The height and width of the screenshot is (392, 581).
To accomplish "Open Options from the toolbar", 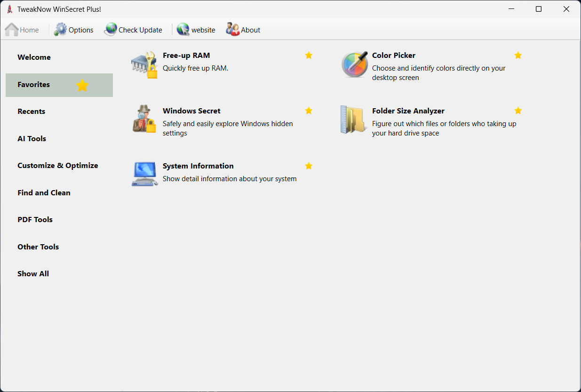I will click(81, 30).
